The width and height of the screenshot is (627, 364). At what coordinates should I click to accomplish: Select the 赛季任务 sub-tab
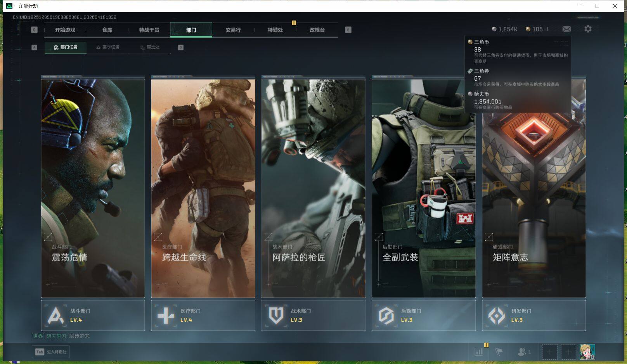108,47
